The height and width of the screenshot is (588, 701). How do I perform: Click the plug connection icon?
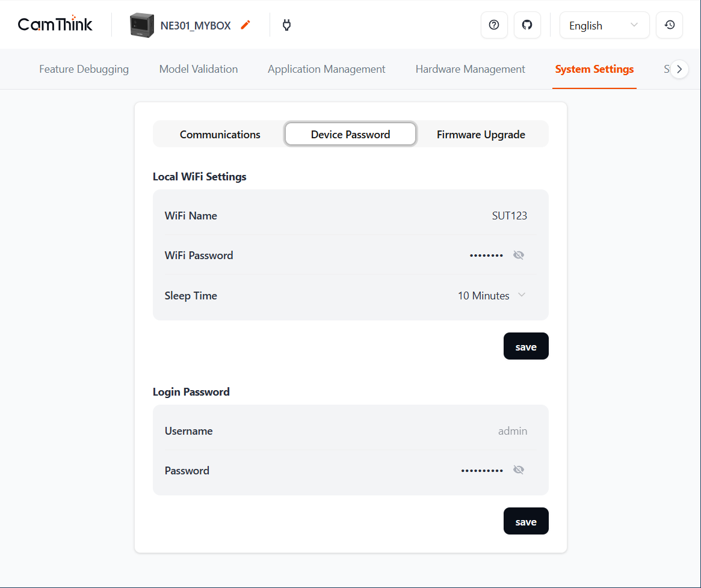(287, 25)
